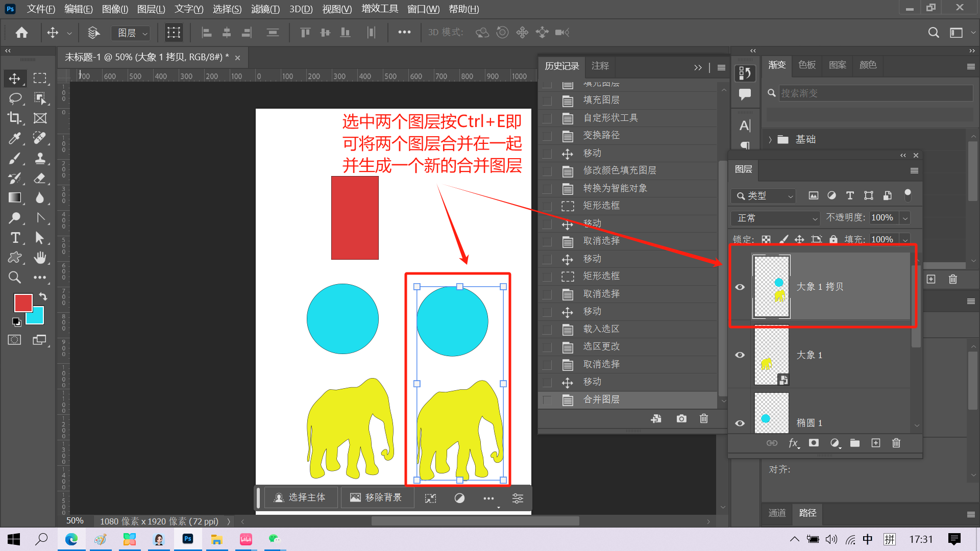Select the Lasso tool
The height and width of the screenshot is (551, 980).
point(15,98)
